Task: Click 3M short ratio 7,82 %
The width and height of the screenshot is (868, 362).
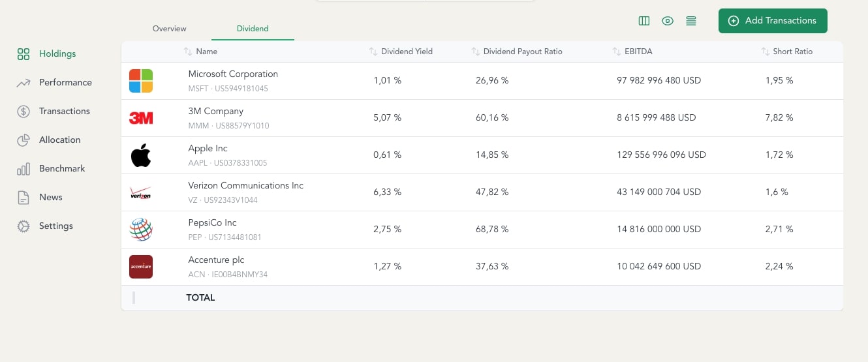Action: click(779, 118)
